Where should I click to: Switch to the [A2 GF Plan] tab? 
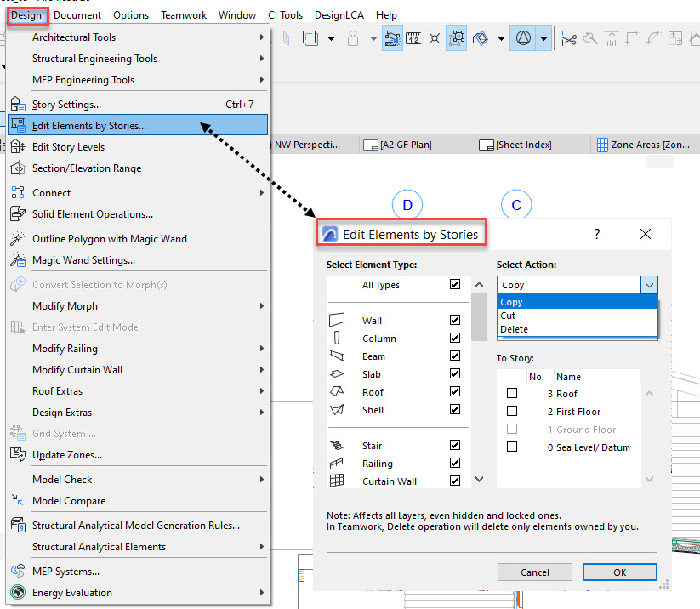tap(416, 145)
